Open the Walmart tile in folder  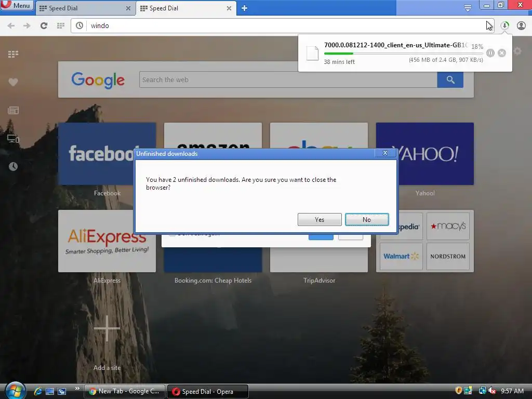[x=401, y=256]
